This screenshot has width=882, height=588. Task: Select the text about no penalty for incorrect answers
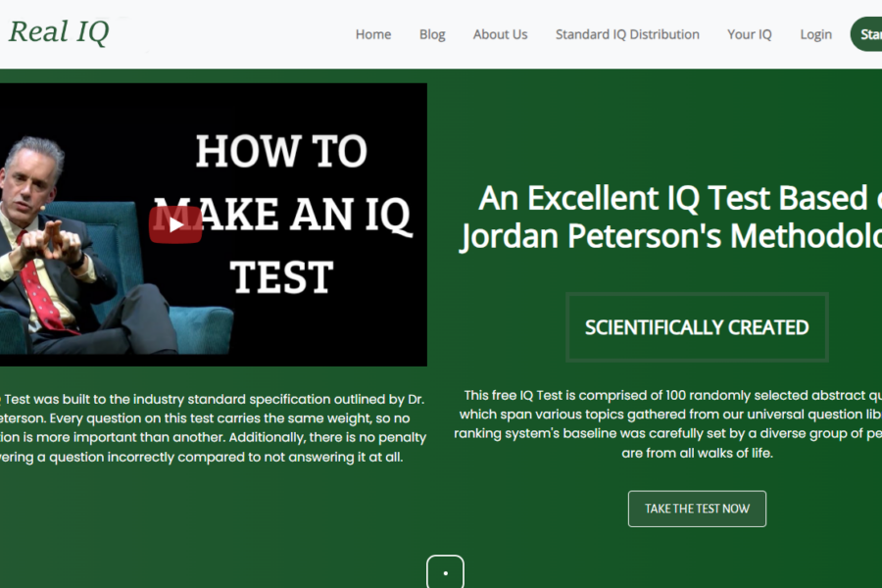(214, 428)
